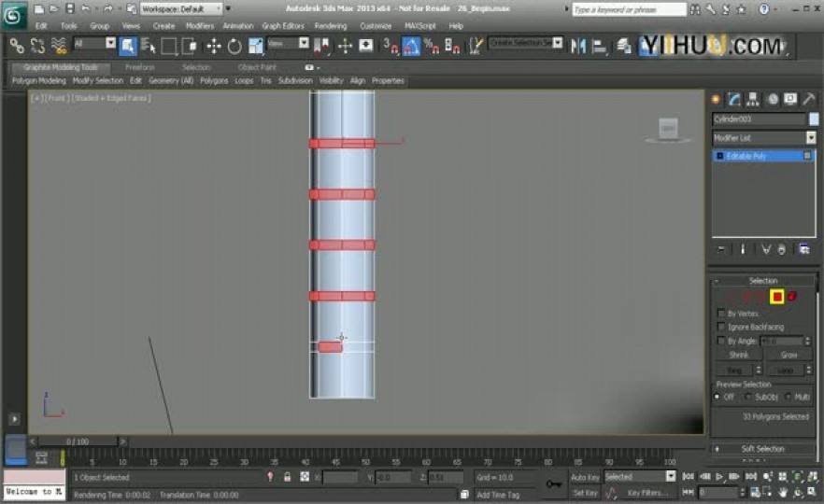Click the Edit Named Selection Sets icon

pos(476,47)
